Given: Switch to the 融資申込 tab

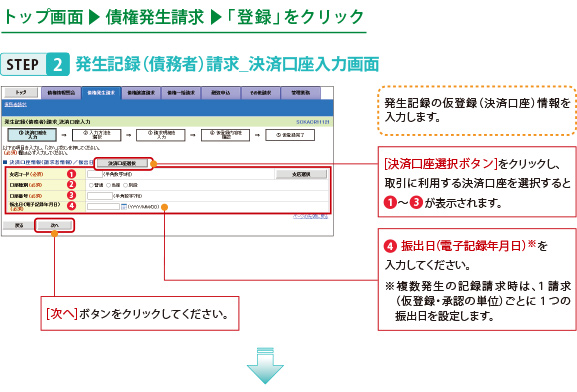Looking at the screenshot, I should 221,93.
